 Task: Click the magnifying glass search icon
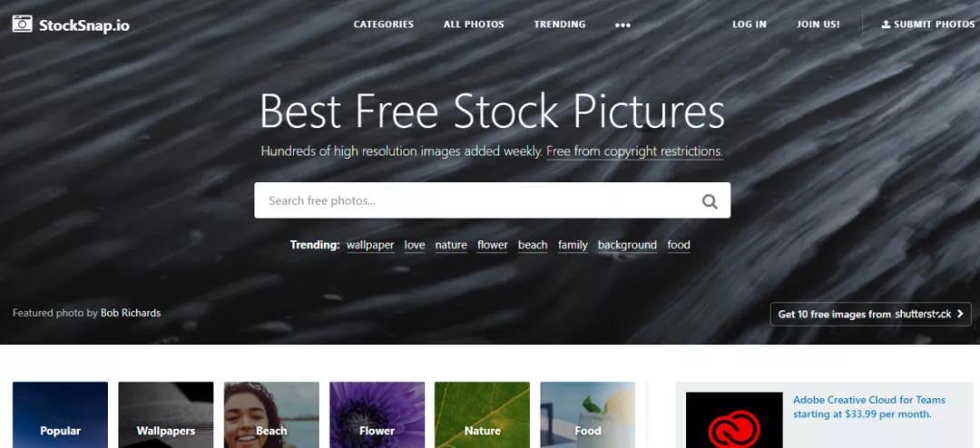pos(710,201)
